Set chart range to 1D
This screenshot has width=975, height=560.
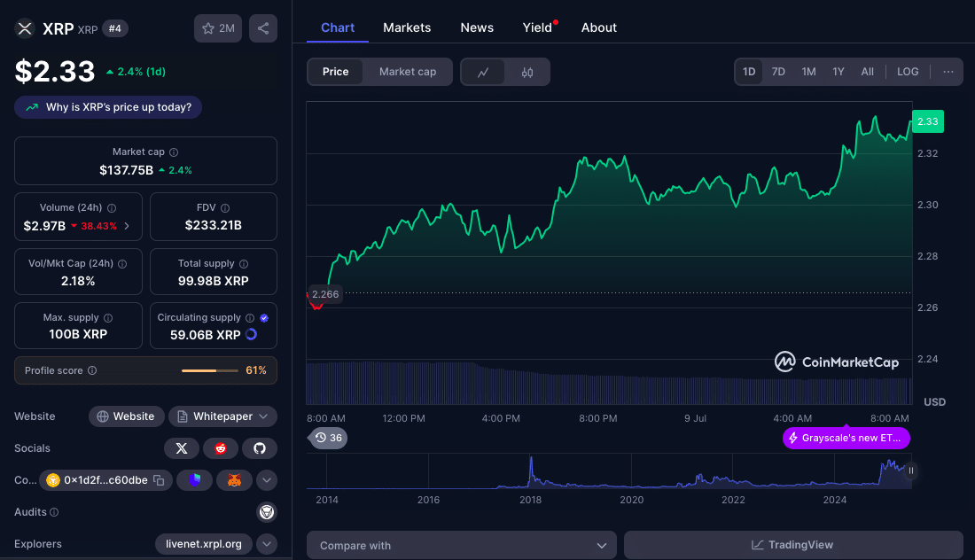749,72
